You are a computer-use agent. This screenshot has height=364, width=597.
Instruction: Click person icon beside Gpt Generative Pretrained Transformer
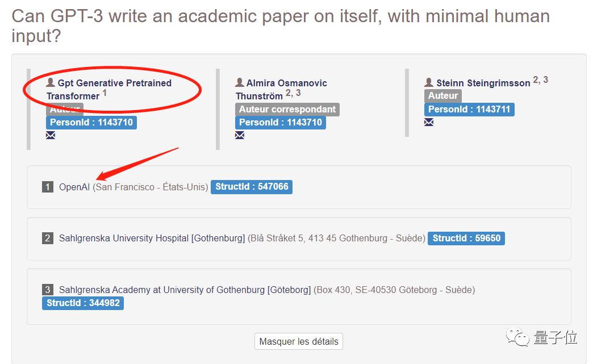51,83
